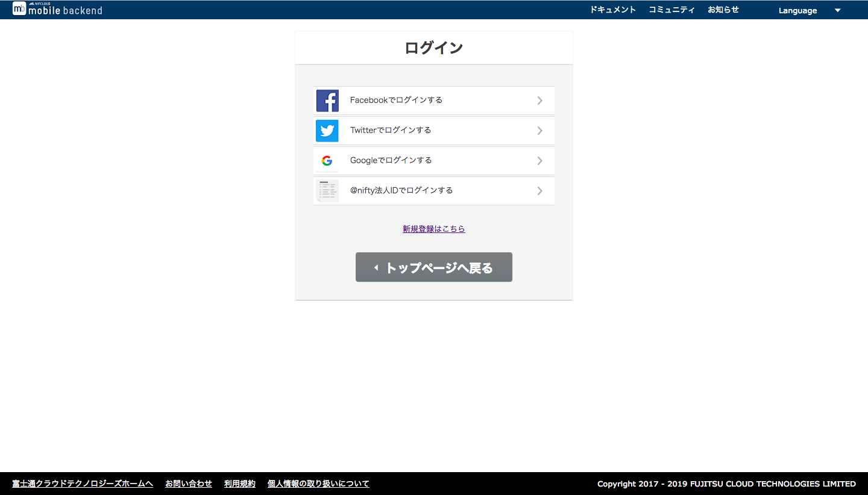Click the 新規登録はこちら registration link
868x495 pixels.
click(433, 229)
